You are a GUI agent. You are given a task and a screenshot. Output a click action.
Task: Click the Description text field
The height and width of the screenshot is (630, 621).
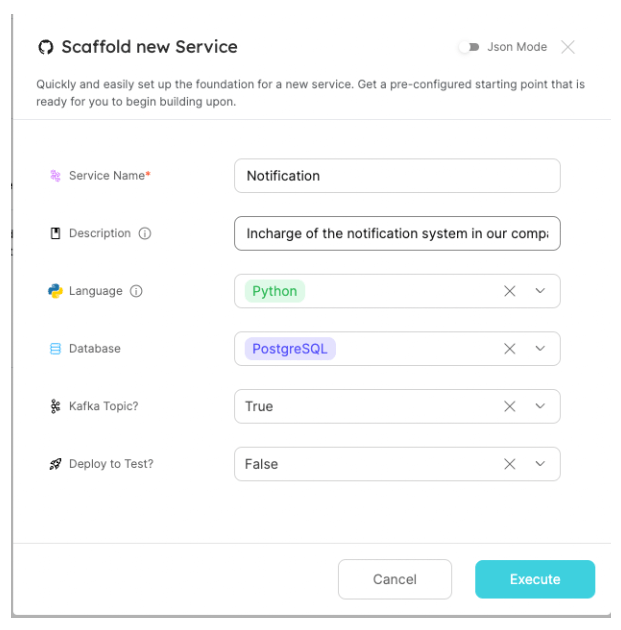pos(397,234)
